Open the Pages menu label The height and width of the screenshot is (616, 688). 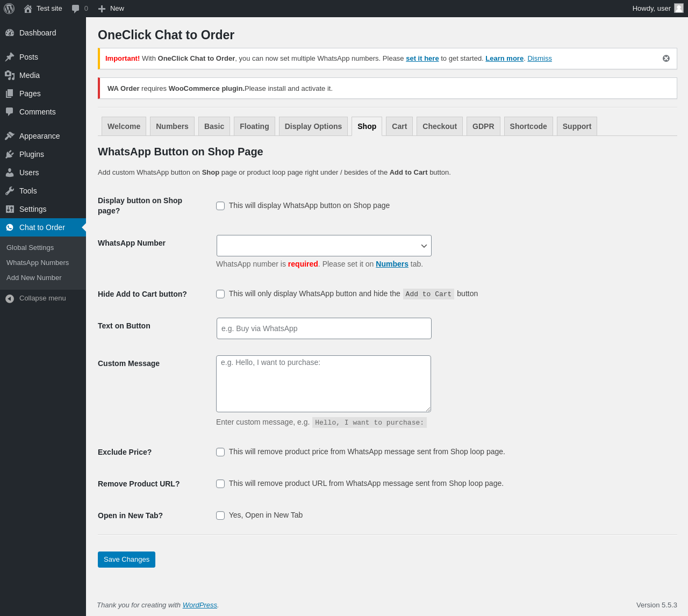[30, 94]
